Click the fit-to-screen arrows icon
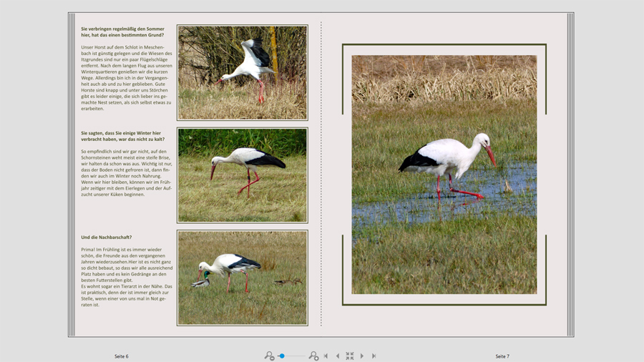 pyautogui.click(x=350, y=356)
